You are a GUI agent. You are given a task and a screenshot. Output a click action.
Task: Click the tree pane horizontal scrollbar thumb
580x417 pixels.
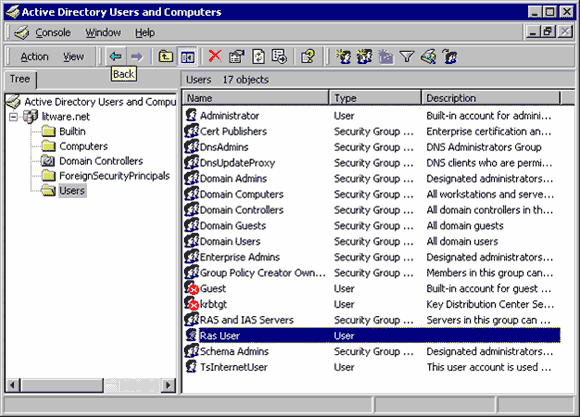click(x=62, y=385)
